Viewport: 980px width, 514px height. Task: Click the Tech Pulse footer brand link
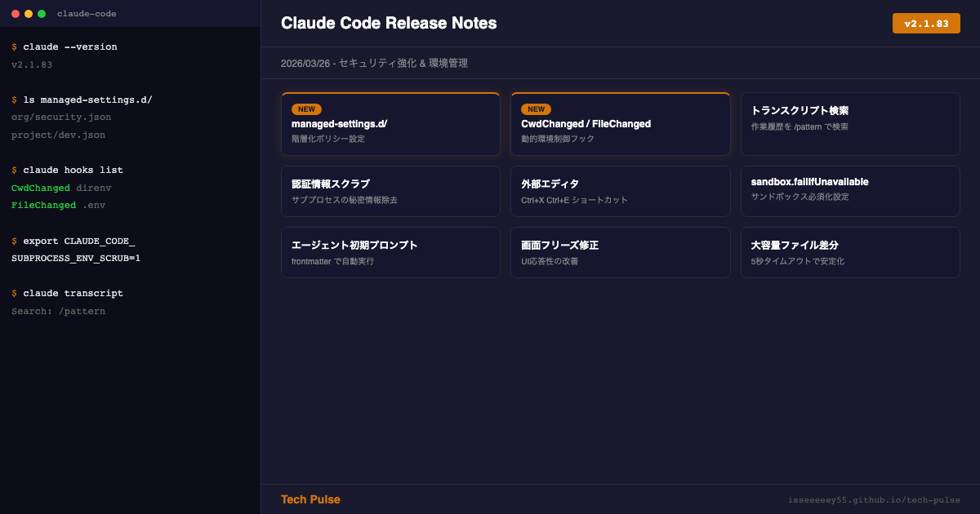(x=310, y=499)
